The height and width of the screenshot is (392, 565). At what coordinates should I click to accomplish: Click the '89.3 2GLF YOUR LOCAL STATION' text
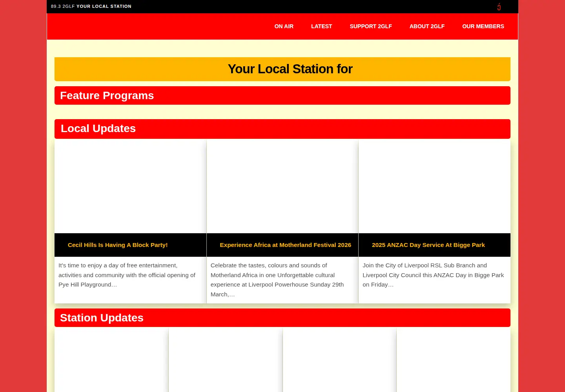pos(91,6)
